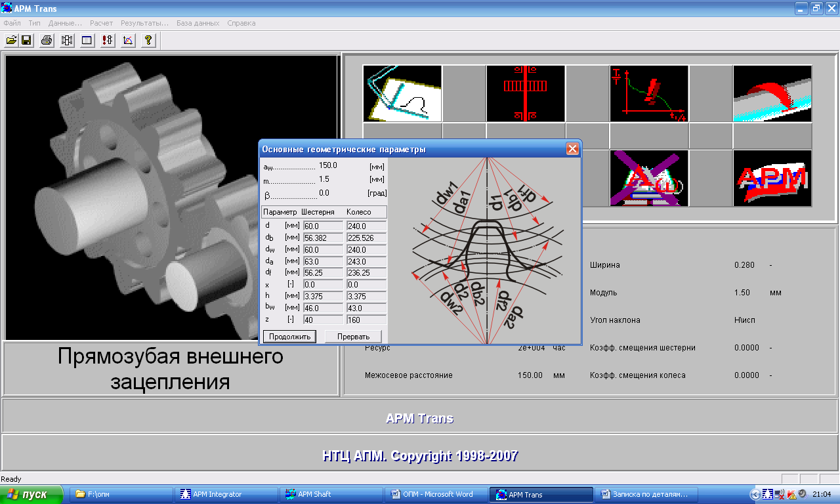Viewport: 840px width, 504px height.
Task: Click the yellow question mark help icon
Action: (x=148, y=41)
